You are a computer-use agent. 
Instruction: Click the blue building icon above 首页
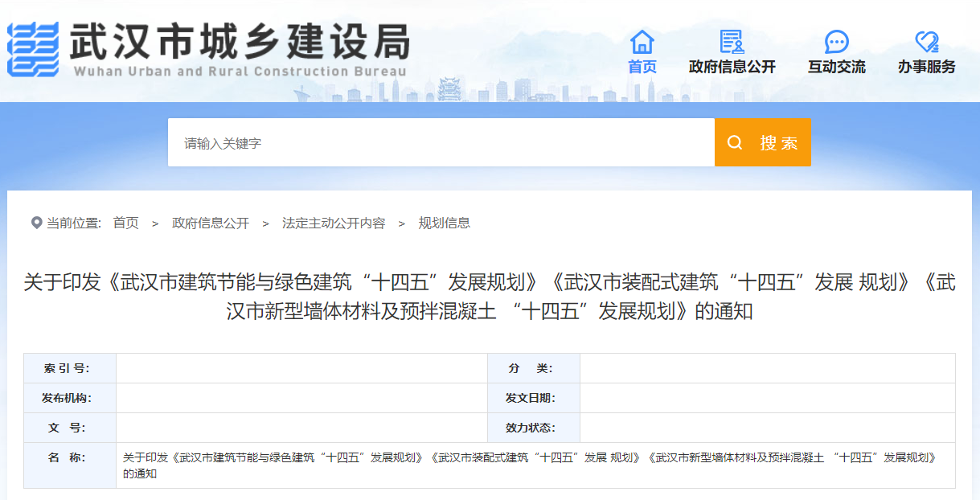(x=641, y=42)
